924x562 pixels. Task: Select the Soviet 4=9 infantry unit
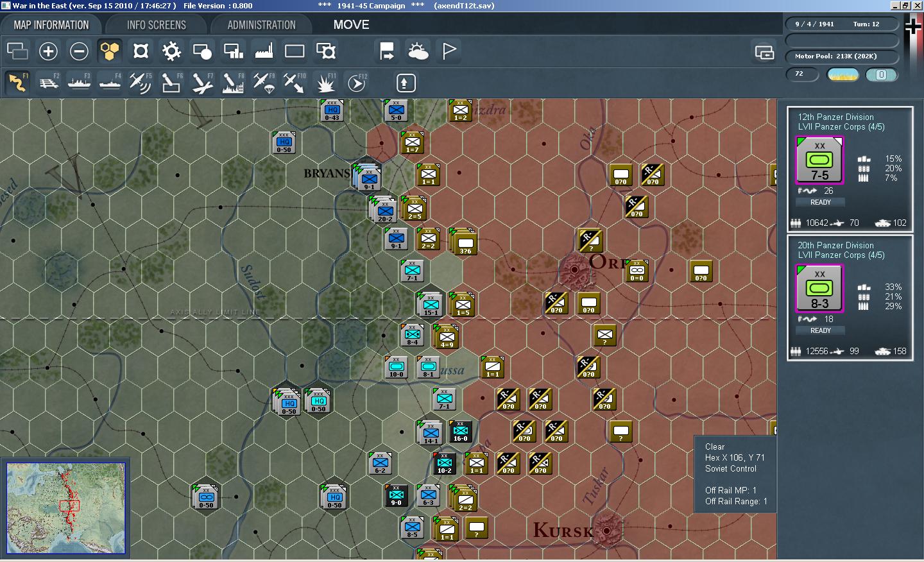click(x=446, y=337)
